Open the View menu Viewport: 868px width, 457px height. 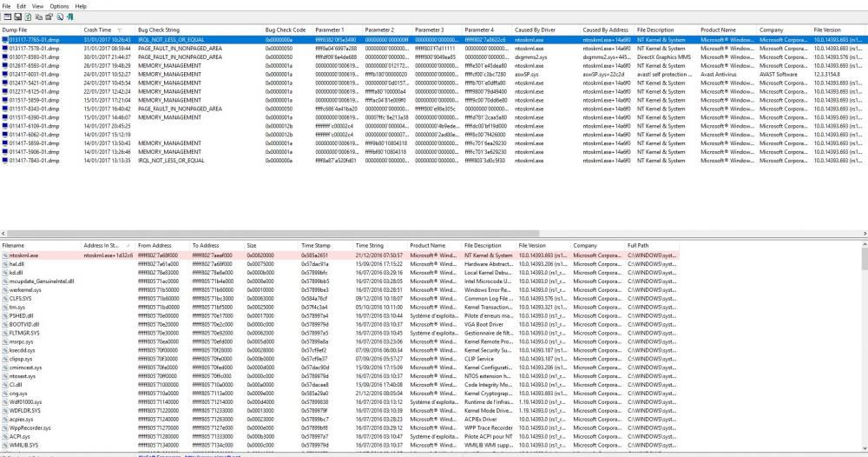pos(38,5)
